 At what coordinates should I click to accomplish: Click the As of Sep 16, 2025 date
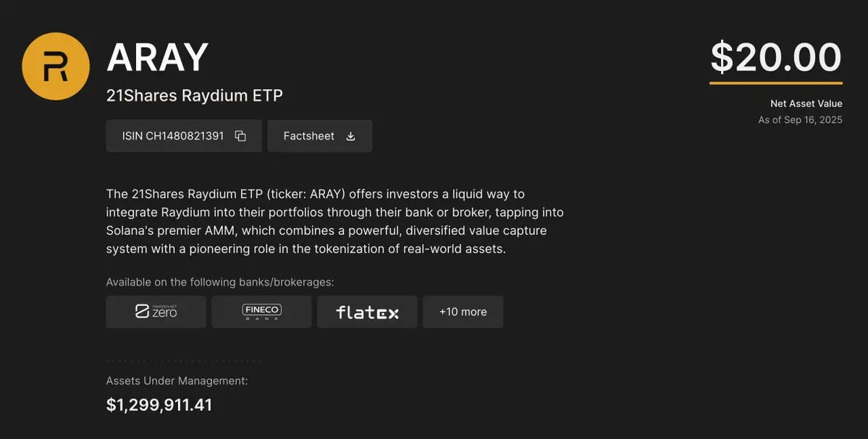801,120
